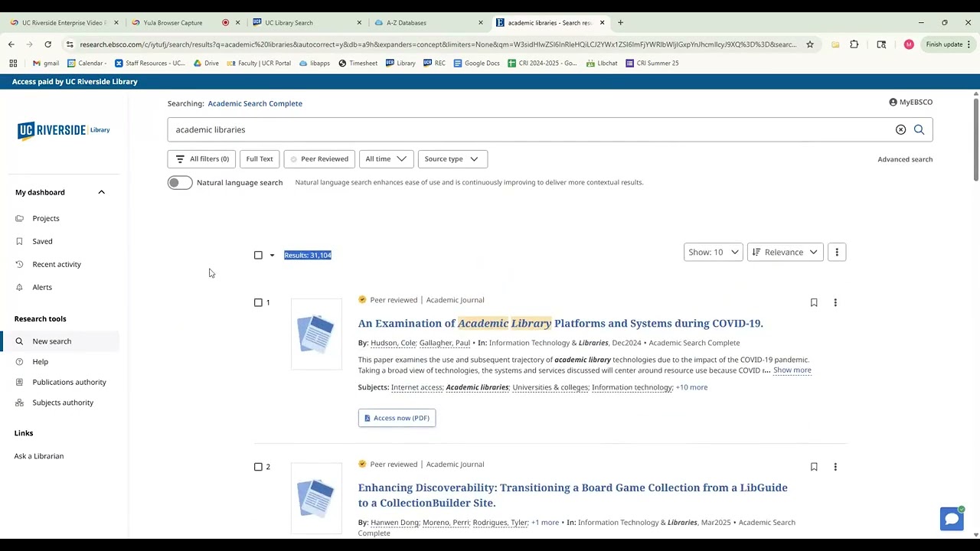Reload the page in browser
The width and height of the screenshot is (980, 551).
47,44
